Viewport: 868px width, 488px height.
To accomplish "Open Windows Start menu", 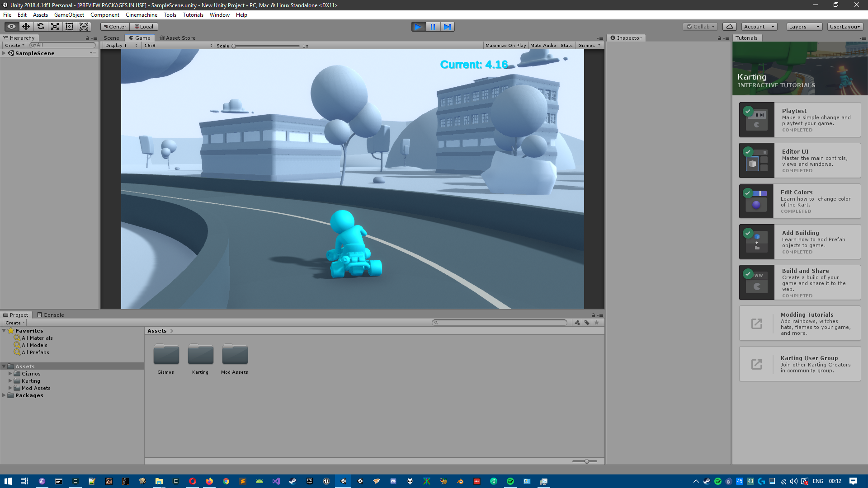I will (x=8, y=481).
